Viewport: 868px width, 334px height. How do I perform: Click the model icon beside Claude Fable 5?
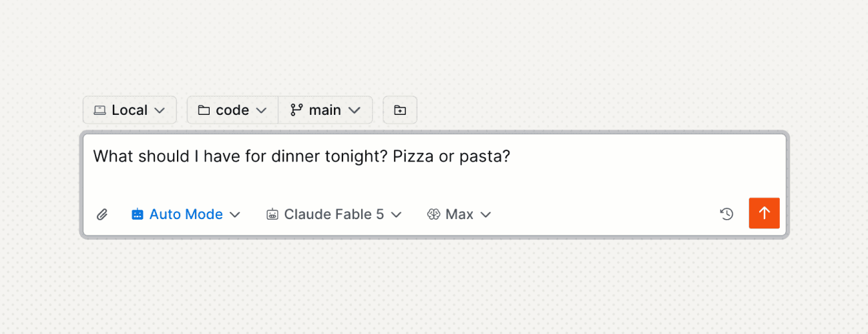tap(272, 214)
